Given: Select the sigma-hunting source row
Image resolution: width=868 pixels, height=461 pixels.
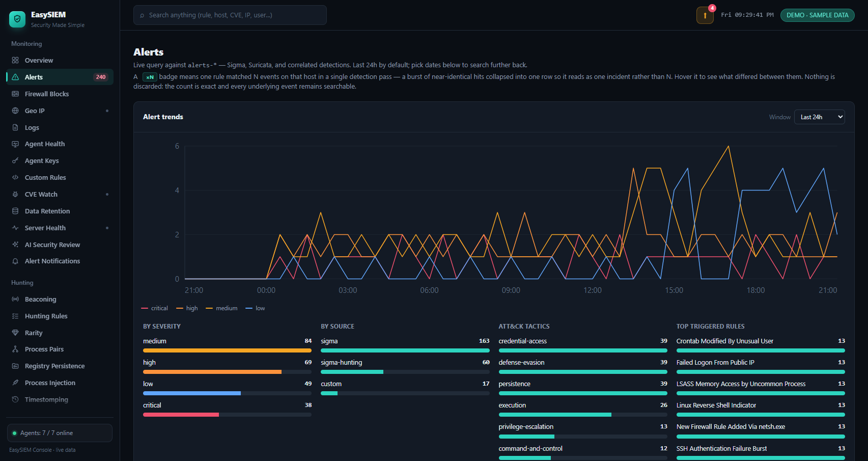Looking at the screenshot, I should tap(405, 366).
